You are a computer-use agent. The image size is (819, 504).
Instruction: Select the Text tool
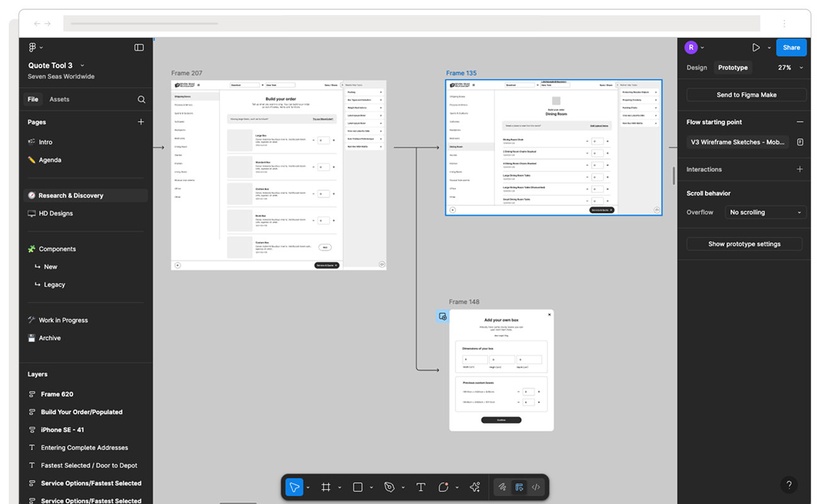pos(420,486)
